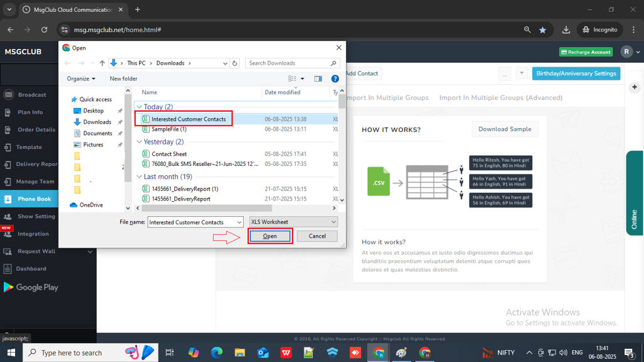The image size is (644, 362).
Task: Select the 1455661_DeliveryReport (1) file
Action: pos(185,189)
